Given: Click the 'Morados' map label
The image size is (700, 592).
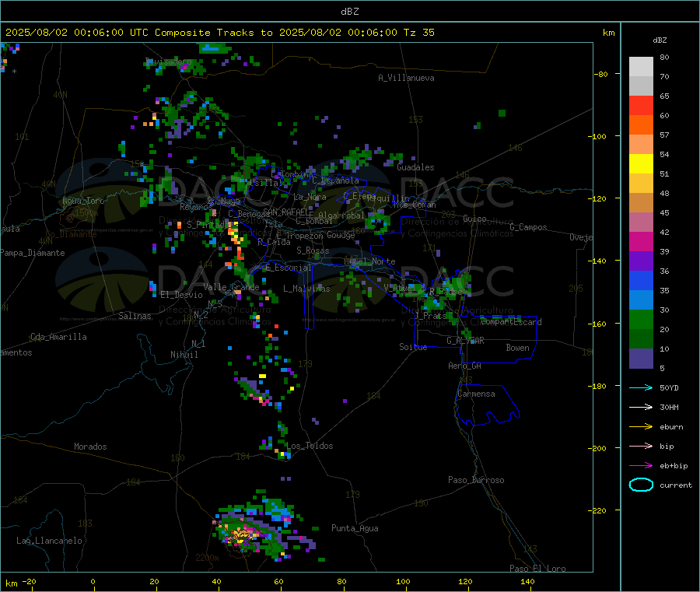Looking at the screenshot, I should (x=90, y=447).
